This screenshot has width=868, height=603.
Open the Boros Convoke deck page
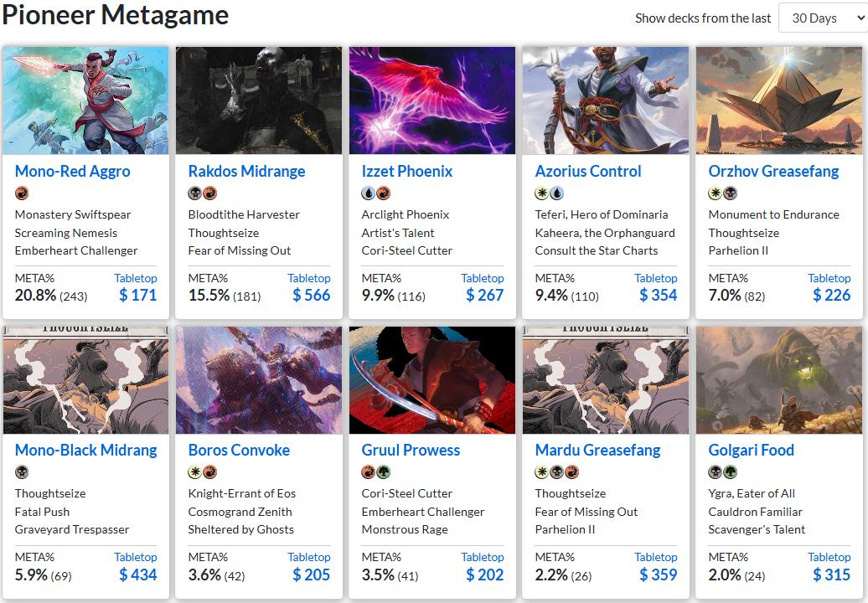click(239, 450)
